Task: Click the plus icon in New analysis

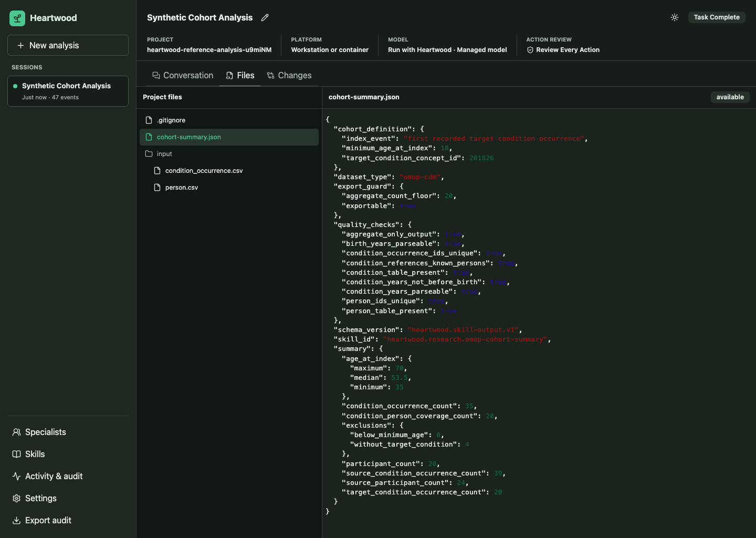Action: click(20, 45)
